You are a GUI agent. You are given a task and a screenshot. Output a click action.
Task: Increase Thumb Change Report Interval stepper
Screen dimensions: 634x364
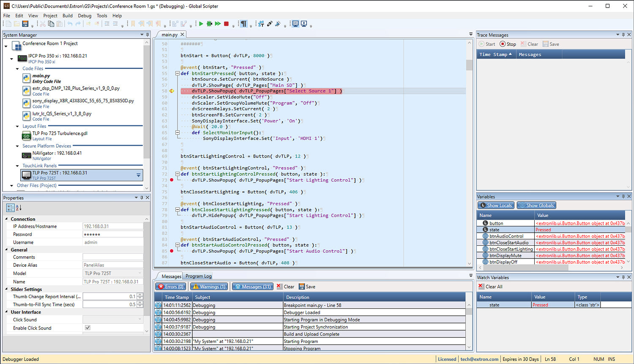point(140,295)
